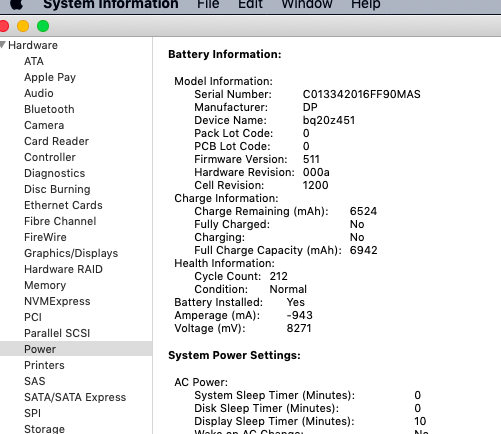Screen dimensions: 501x434
Task: Click the Charging value No
Action: point(357,237)
